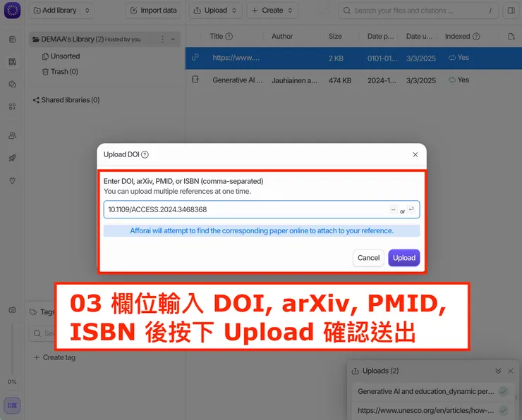Open the chat bubbles icon in sidebar

click(12, 84)
